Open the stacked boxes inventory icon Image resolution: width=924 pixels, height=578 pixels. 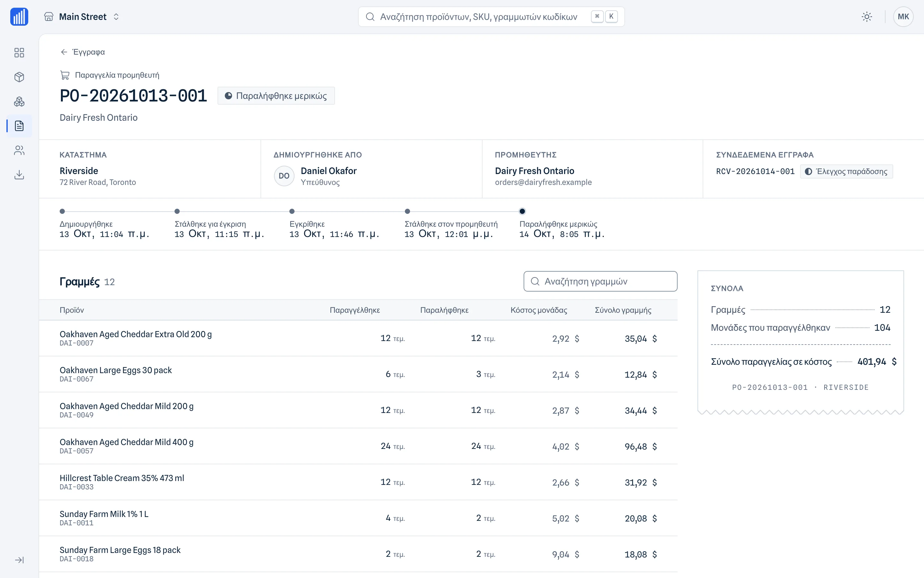click(x=19, y=101)
